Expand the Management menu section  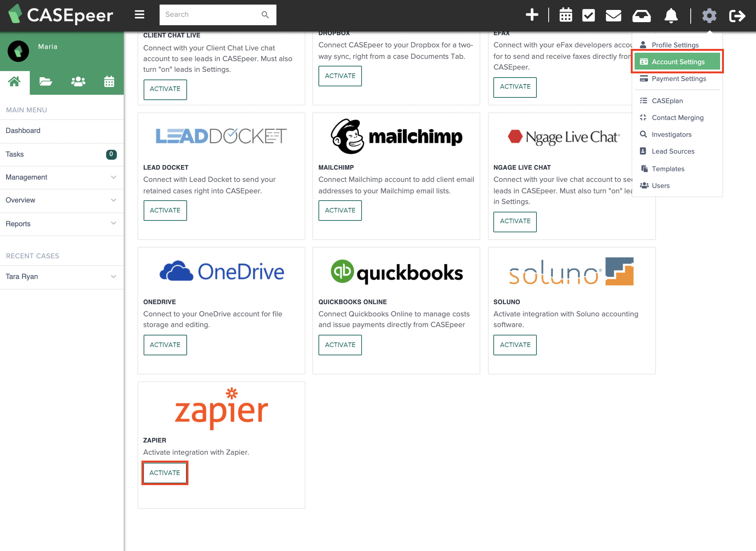(62, 177)
